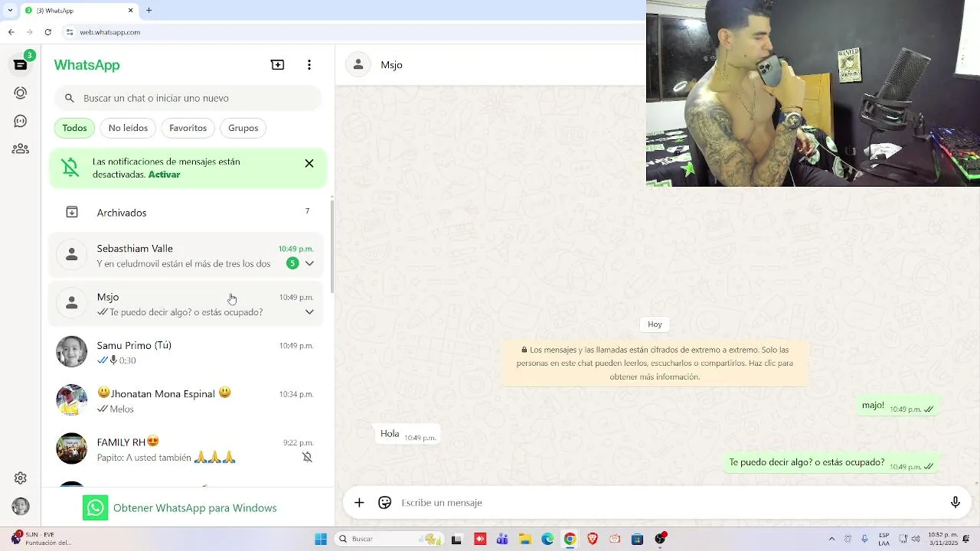980x551 pixels.
Task: Open WhatsApp settings gear
Action: click(x=21, y=478)
